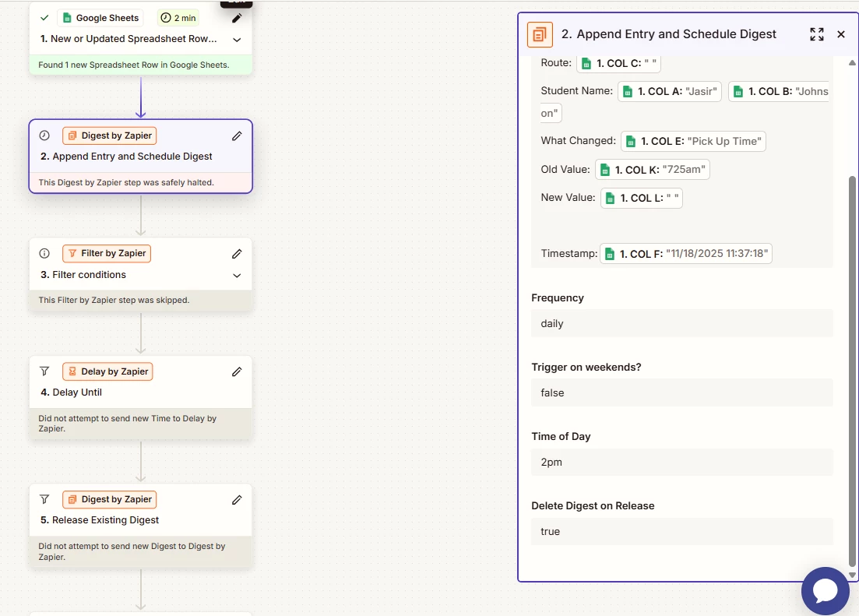
Task: Click the Digest app icon in panel header
Action: pos(540,34)
